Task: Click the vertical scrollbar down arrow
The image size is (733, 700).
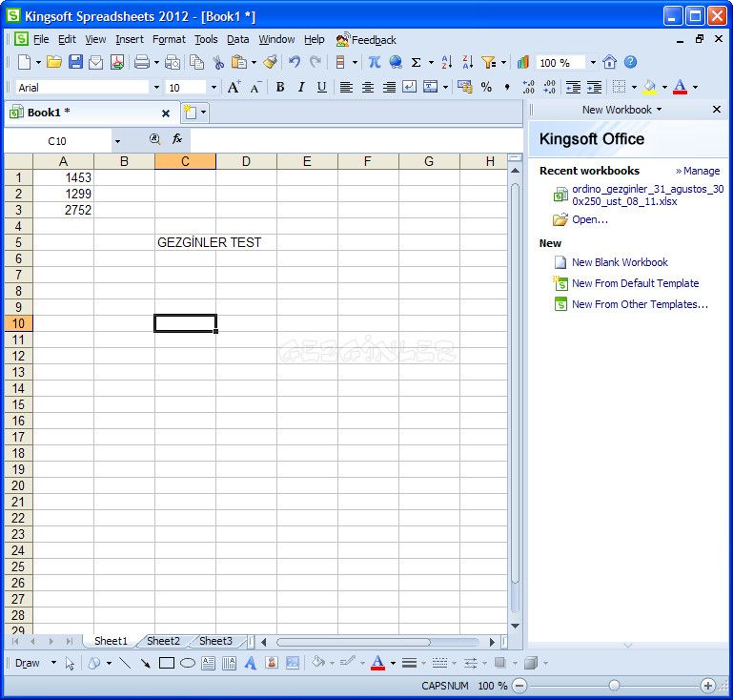Action: [515, 626]
